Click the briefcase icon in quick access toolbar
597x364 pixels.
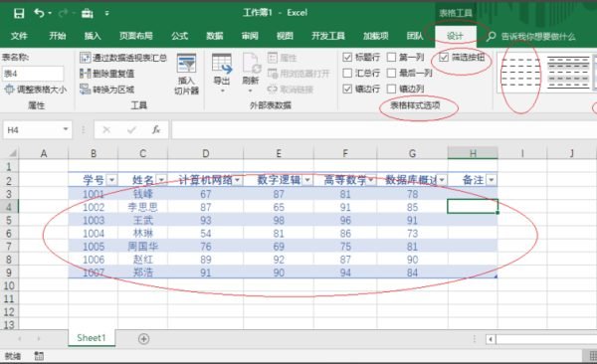88,14
